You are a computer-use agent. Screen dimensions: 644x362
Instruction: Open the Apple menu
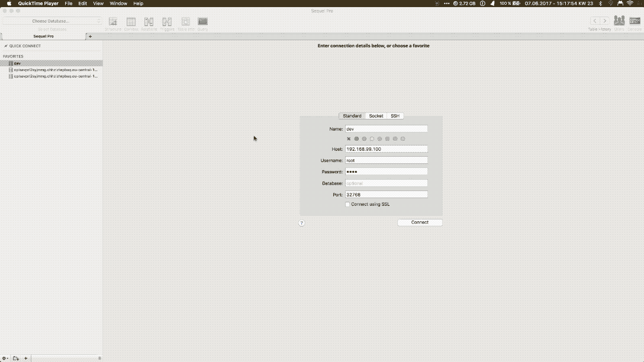(x=9, y=4)
